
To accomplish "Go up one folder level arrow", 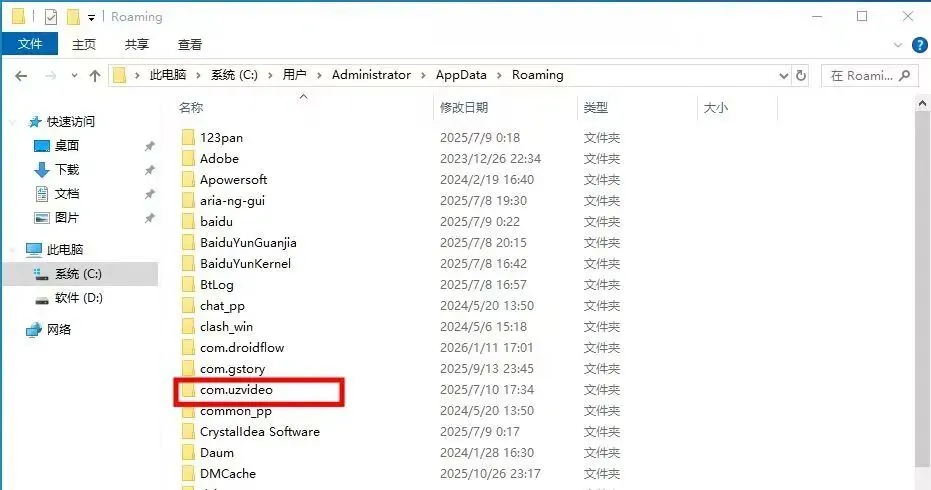I will (x=94, y=75).
